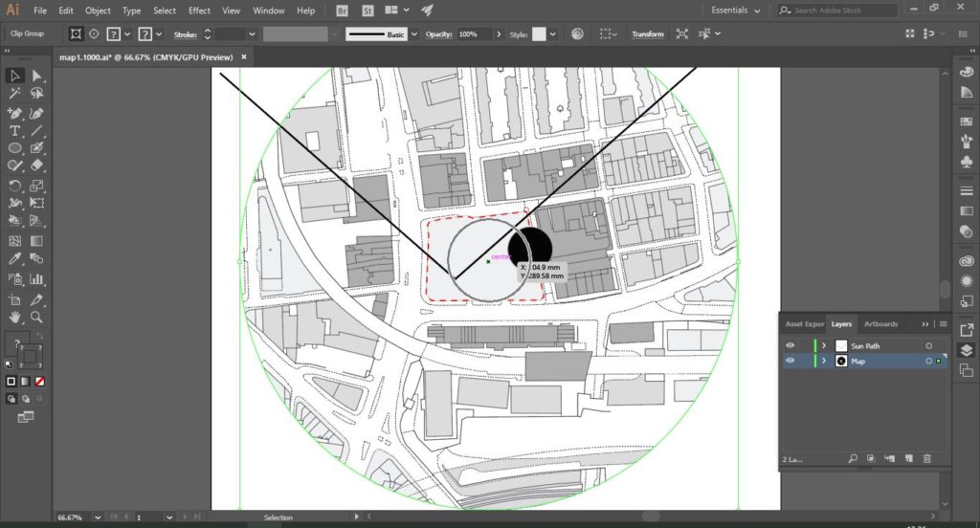Pick the Perspective Grid tool
This screenshot has height=528, width=980.
point(37,221)
